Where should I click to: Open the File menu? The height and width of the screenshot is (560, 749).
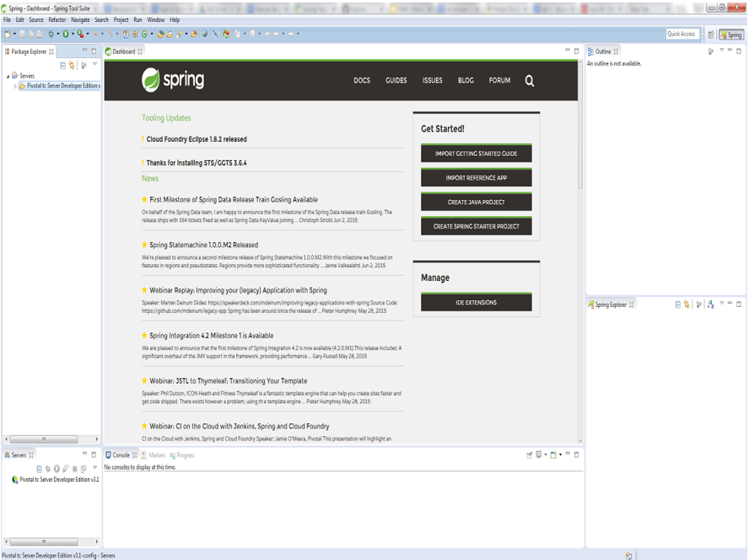[x=7, y=20]
